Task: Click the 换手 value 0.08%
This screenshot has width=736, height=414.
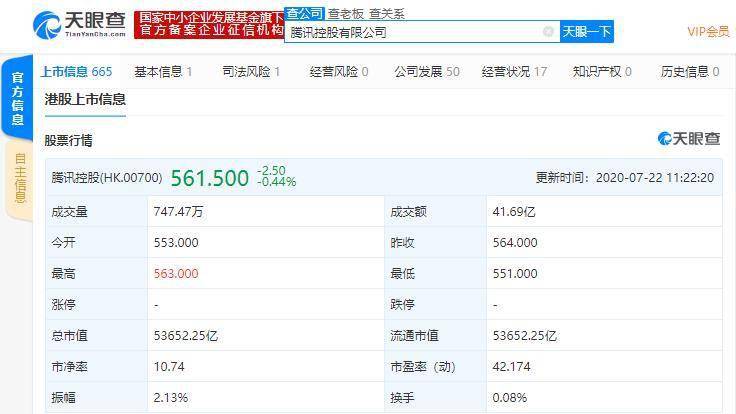Action: tap(510, 398)
